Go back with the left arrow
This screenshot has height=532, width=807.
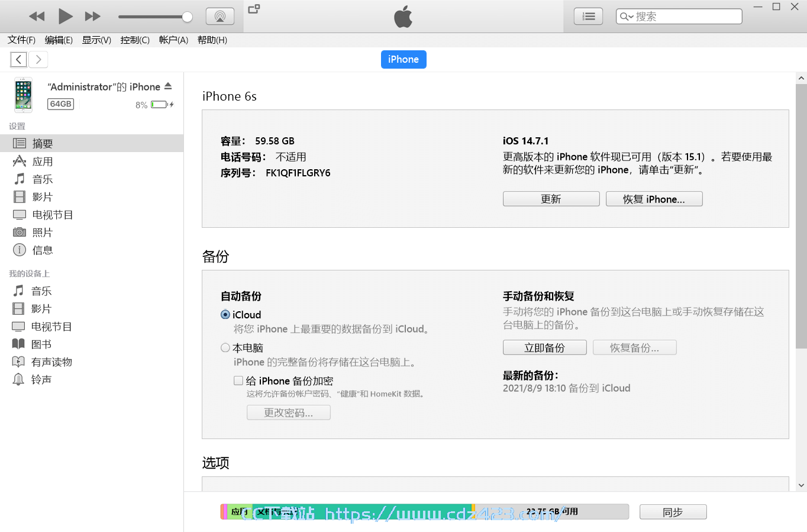(18, 59)
